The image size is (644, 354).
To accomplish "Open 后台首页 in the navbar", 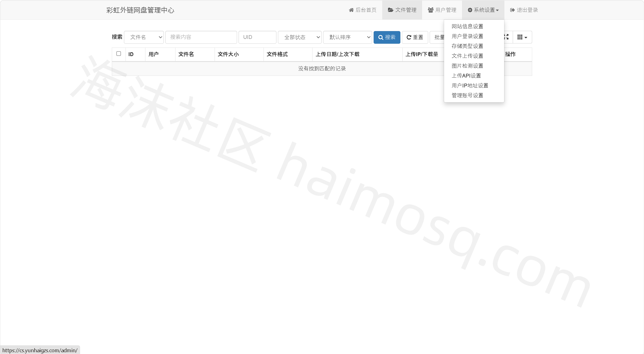I will [363, 10].
